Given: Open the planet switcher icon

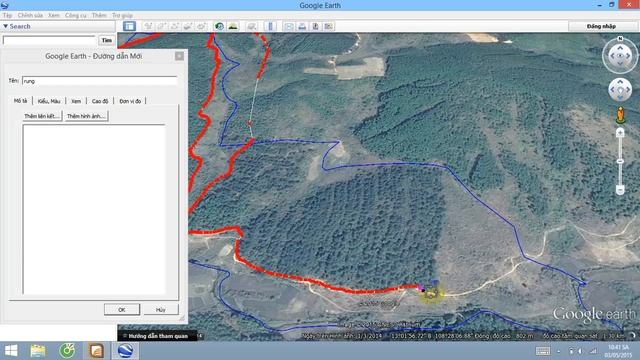Looking at the screenshot, I should (x=252, y=26).
